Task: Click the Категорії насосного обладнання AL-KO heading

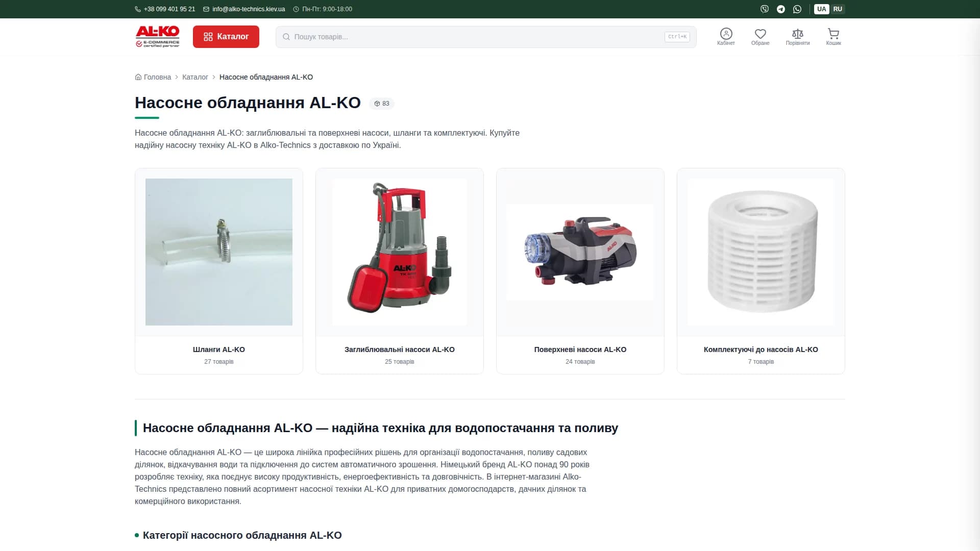Action: tap(242, 535)
